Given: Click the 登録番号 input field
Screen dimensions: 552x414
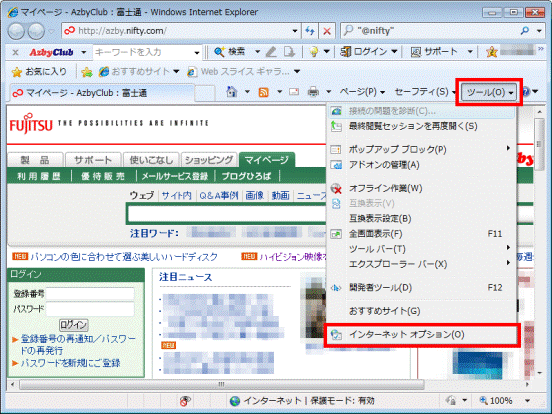Looking at the screenshot, I should pyautogui.click(x=90, y=294).
